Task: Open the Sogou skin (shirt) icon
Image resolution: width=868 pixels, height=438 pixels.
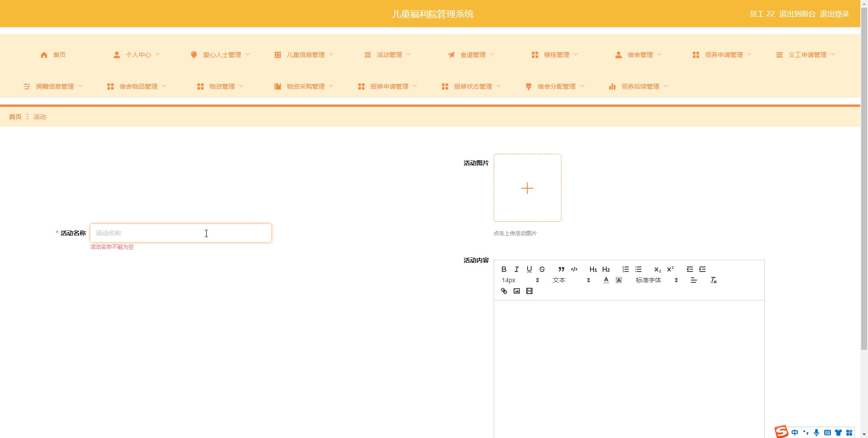Action: [x=838, y=433]
